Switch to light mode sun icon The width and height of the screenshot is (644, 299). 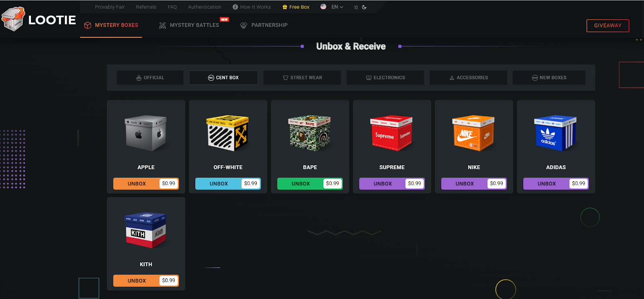point(356,7)
